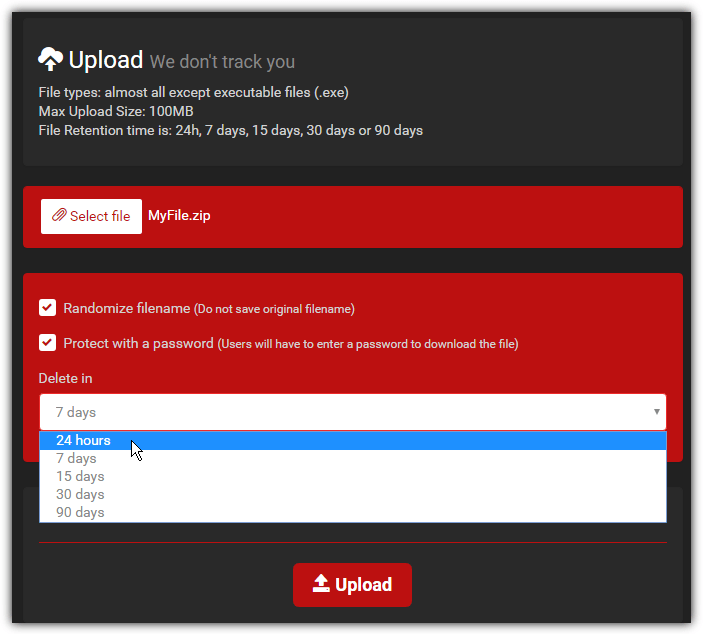Open the Delete in dropdown showing 7 days
The image size is (703, 634).
tap(353, 412)
